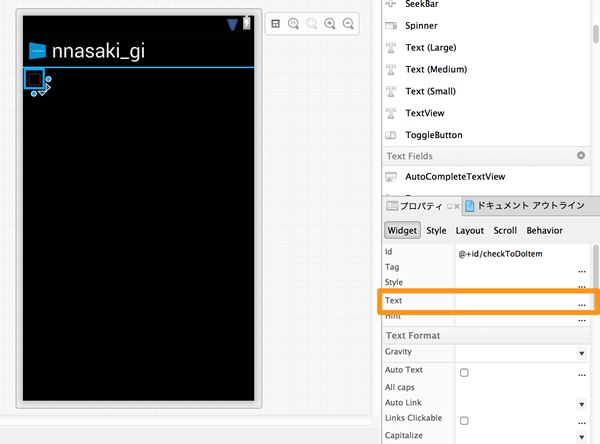This screenshot has width=600, height=444.
Task: Click the ellipsis button for Auto Text
Action: [x=582, y=375]
